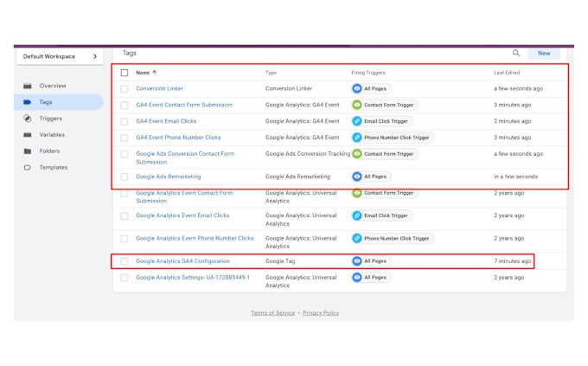Click the Templates outline icon

click(x=28, y=167)
